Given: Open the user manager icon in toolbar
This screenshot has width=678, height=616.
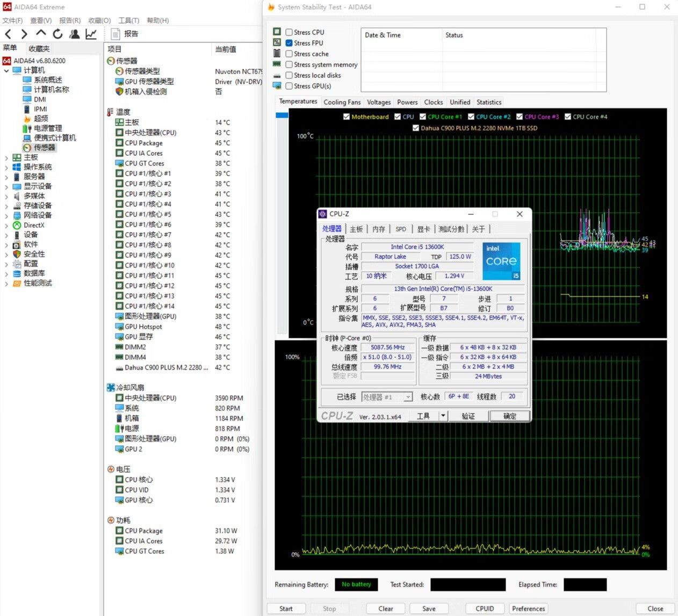Looking at the screenshot, I should pyautogui.click(x=75, y=34).
